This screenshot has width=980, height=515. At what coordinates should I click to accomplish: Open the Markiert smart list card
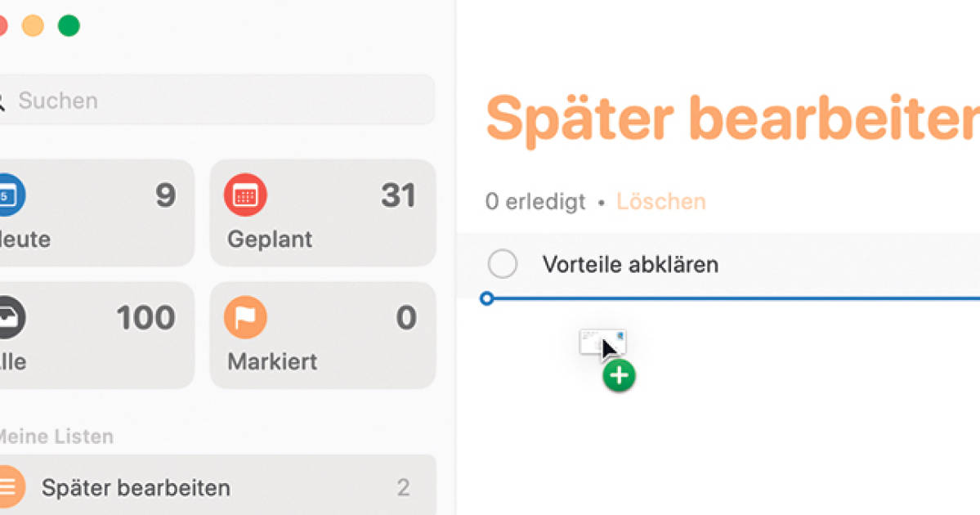(323, 334)
